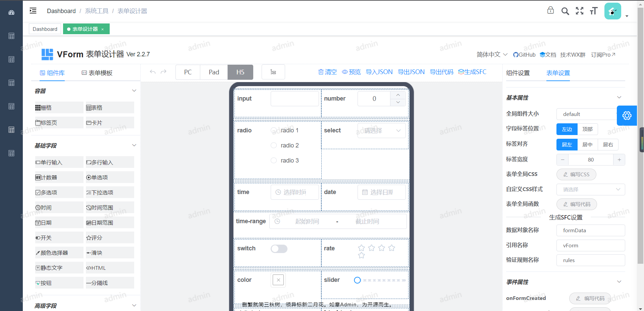Set label alignment to 居中
The height and width of the screenshot is (311, 644).
[x=587, y=145]
